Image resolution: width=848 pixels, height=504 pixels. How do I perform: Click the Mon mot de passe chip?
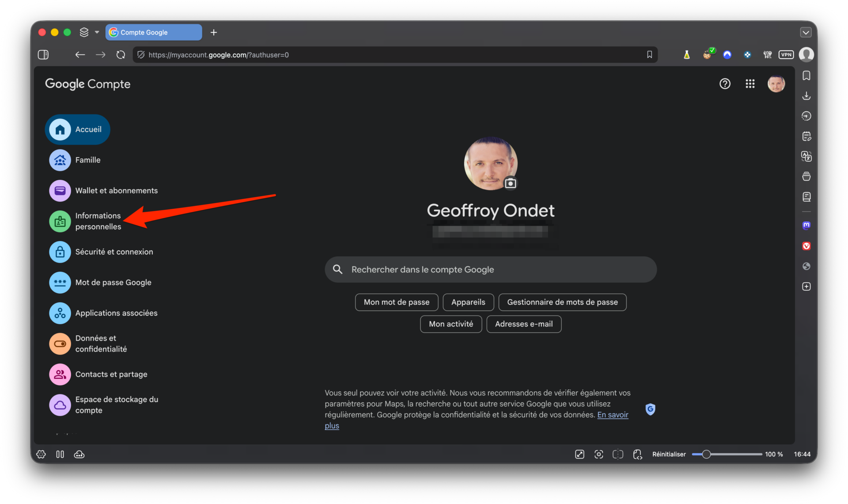pyautogui.click(x=397, y=302)
